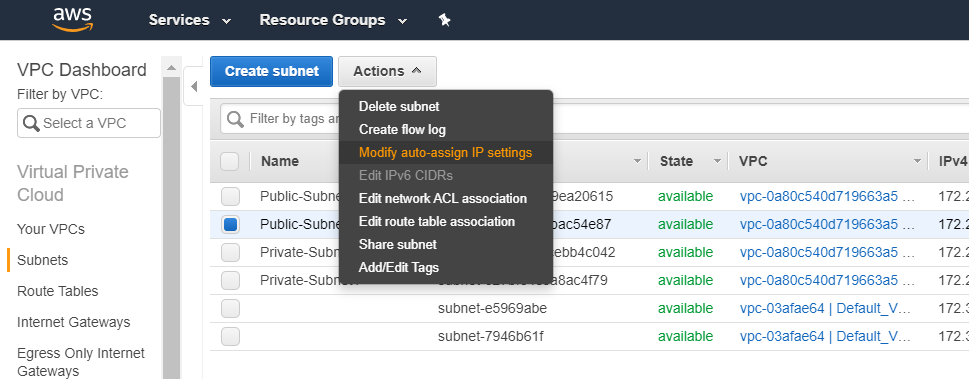The width and height of the screenshot is (969, 379).
Task: Pin shortcuts using the pushpin icon
Action: click(444, 20)
